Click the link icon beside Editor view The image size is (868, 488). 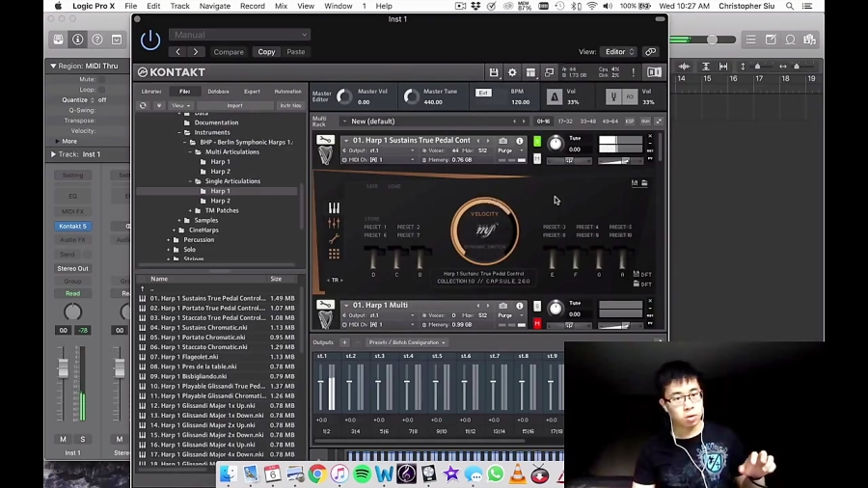click(x=650, y=51)
